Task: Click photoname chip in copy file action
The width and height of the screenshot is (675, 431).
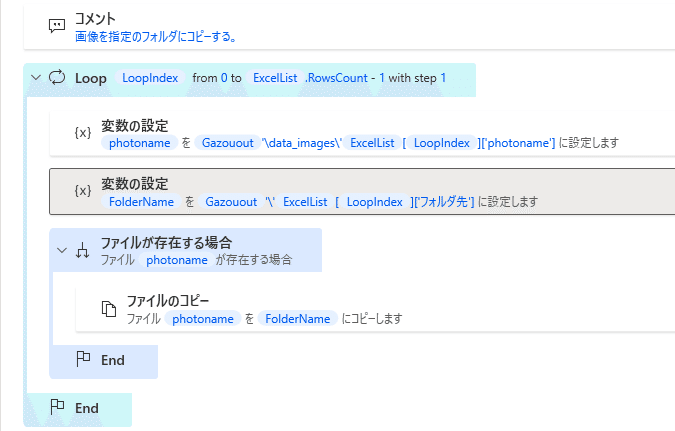Action: (203, 319)
